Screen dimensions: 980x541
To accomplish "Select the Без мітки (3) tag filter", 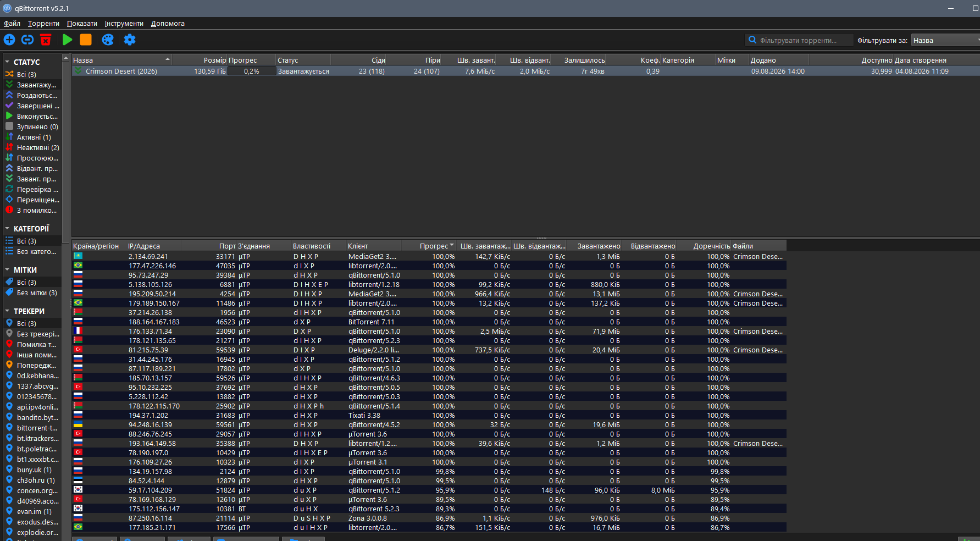I will click(32, 292).
